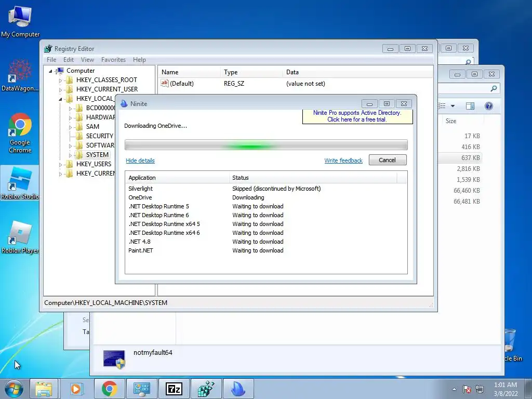Select the OneDrive row in Ninite
This screenshot has height=399, width=532.
coord(266,197)
